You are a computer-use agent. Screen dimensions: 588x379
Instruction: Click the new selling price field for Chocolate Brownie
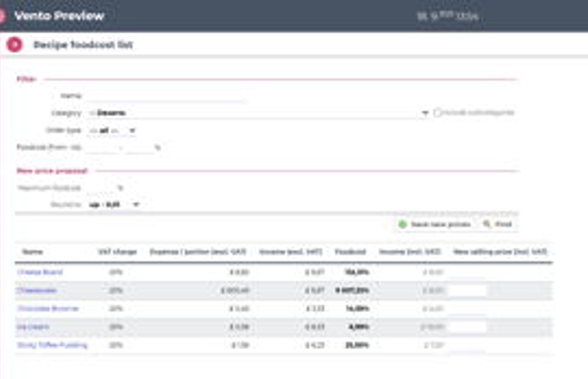pyautogui.click(x=467, y=308)
